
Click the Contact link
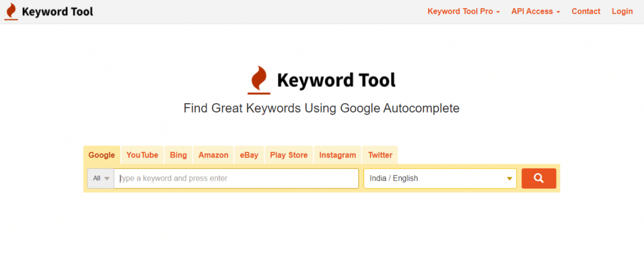tap(586, 11)
